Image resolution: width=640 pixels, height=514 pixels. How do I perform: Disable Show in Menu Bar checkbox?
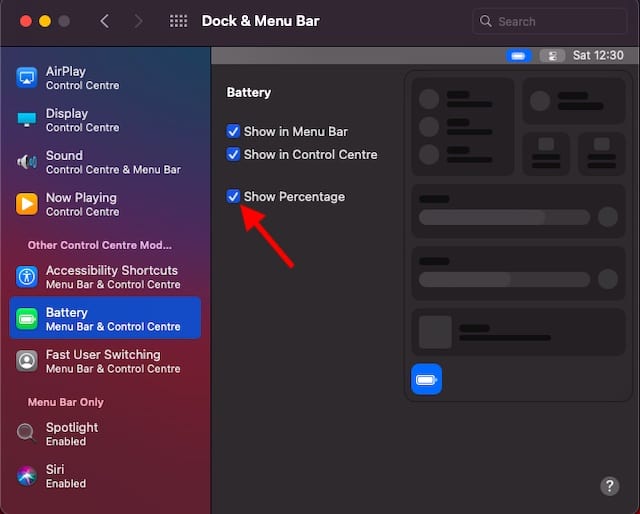click(x=233, y=131)
